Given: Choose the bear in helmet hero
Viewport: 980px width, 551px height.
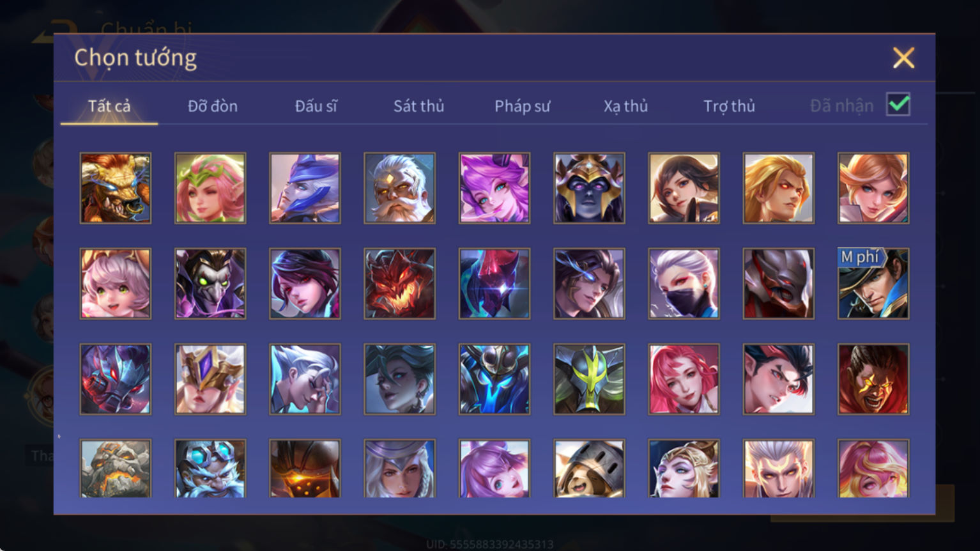Looking at the screenshot, I should (x=589, y=469).
